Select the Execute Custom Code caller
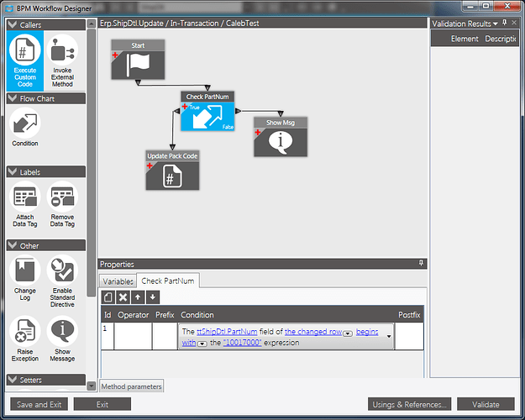This screenshot has height=420, width=525. [25, 61]
